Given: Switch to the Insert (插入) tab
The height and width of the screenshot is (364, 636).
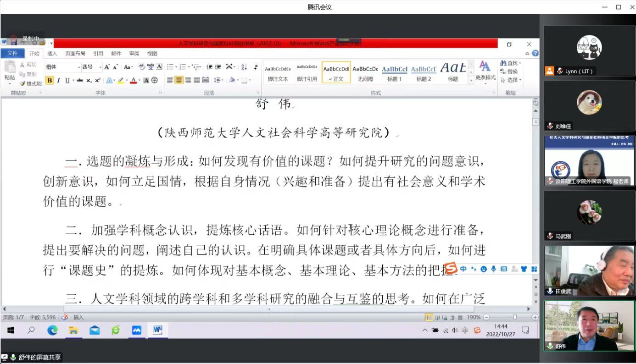Looking at the screenshot, I should (52, 54).
